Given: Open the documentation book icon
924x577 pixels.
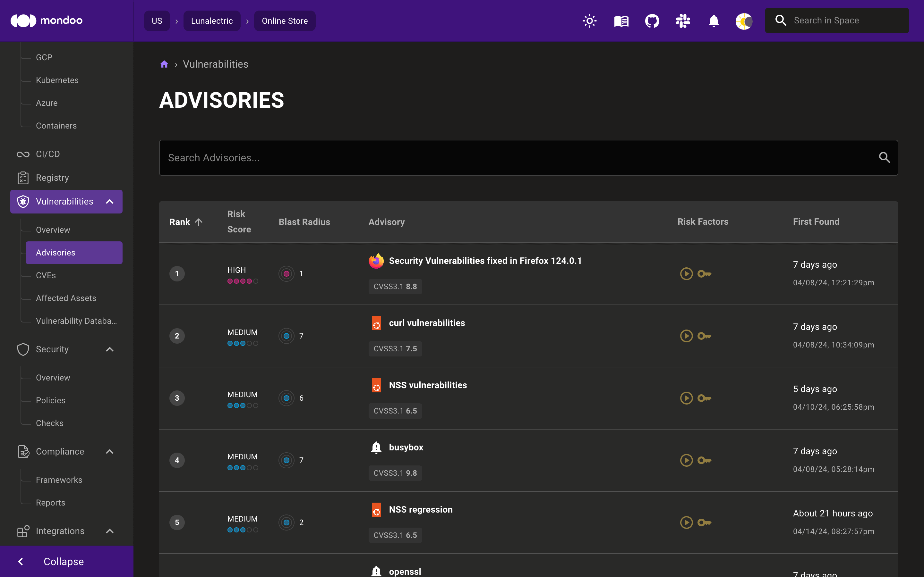Looking at the screenshot, I should coord(620,21).
